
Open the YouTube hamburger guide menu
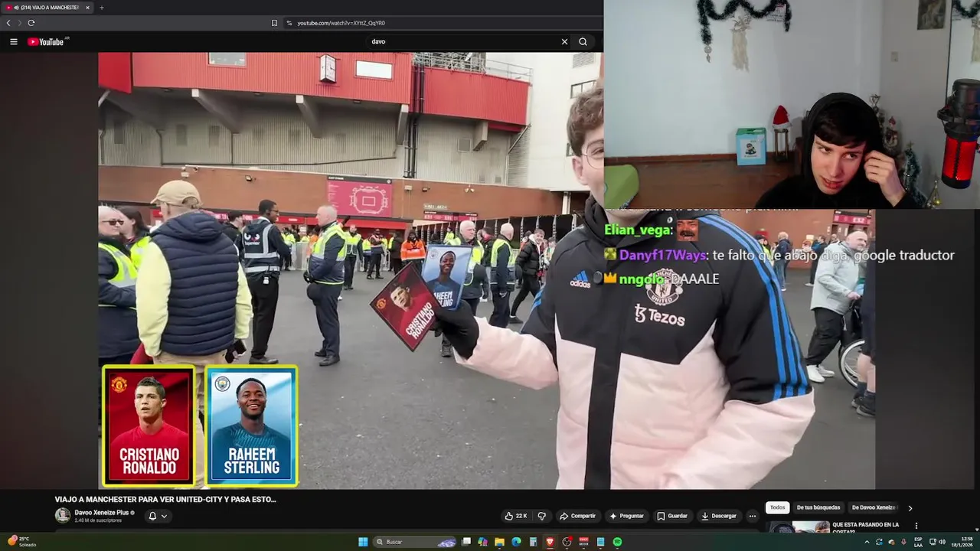coord(13,42)
